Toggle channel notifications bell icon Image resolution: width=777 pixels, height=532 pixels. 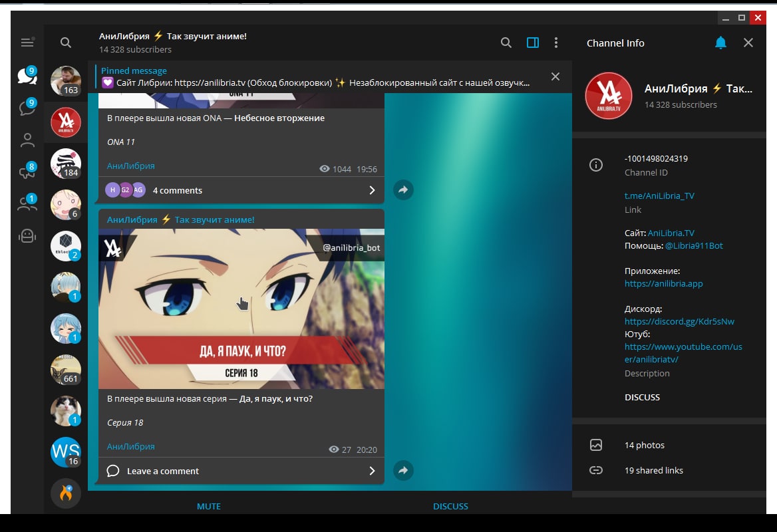(720, 43)
